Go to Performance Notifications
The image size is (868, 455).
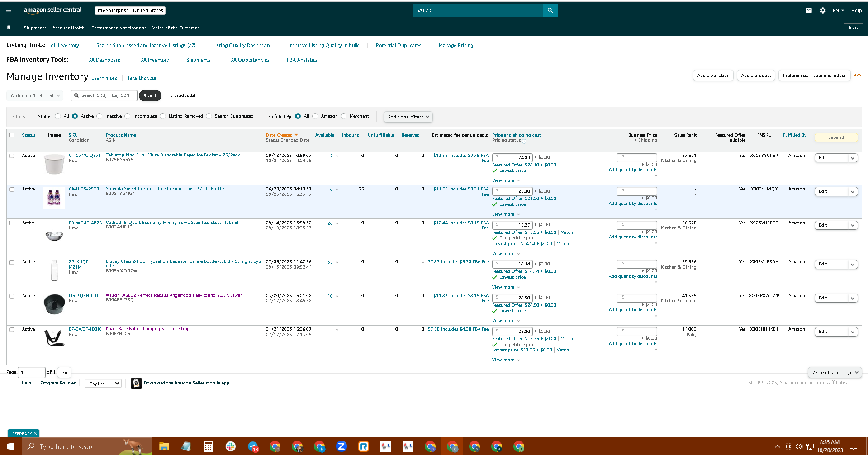click(119, 28)
